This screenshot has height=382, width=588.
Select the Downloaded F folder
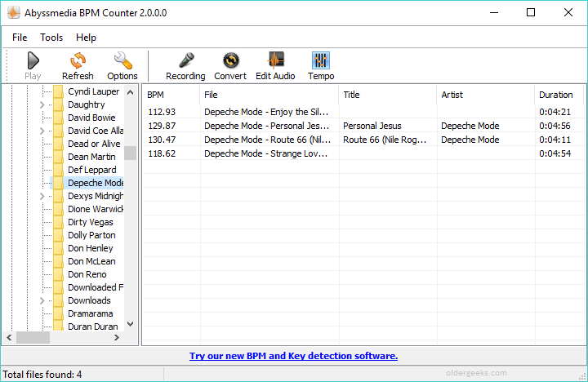click(x=96, y=287)
